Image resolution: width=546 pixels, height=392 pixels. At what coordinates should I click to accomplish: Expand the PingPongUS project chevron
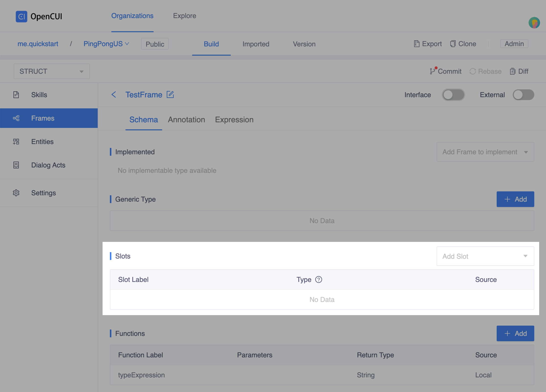pyautogui.click(x=127, y=44)
